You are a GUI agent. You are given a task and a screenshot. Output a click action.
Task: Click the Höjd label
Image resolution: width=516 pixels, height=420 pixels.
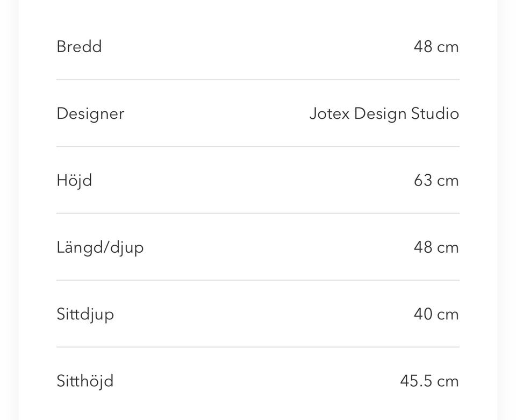pos(74,180)
